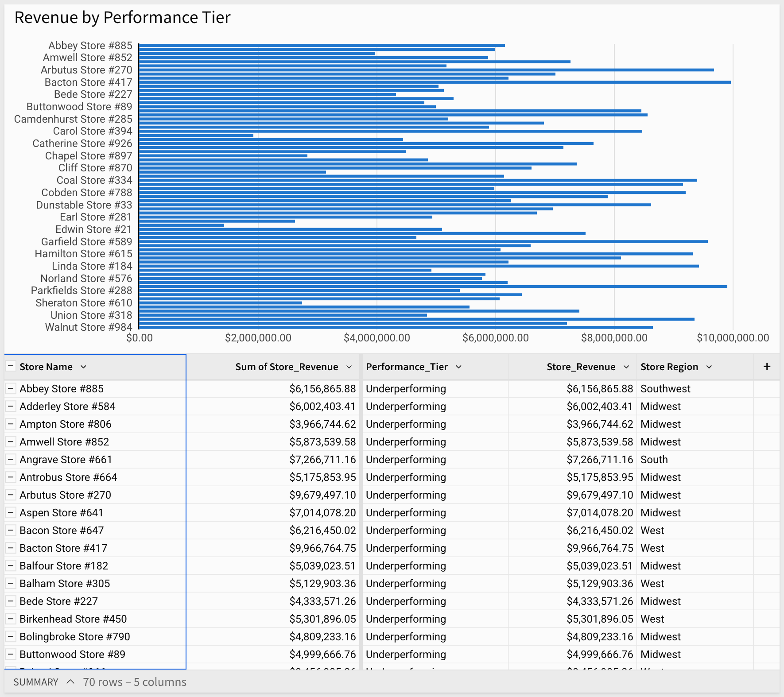784x697 pixels.
Task: Expand the SUMMARY bar chevron
Action: coord(70,682)
